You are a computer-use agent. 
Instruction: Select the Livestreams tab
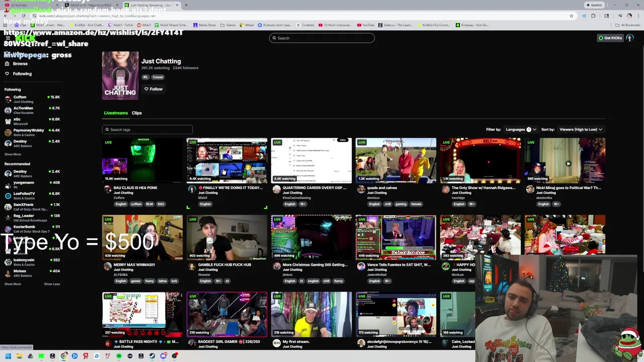(116, 113)
